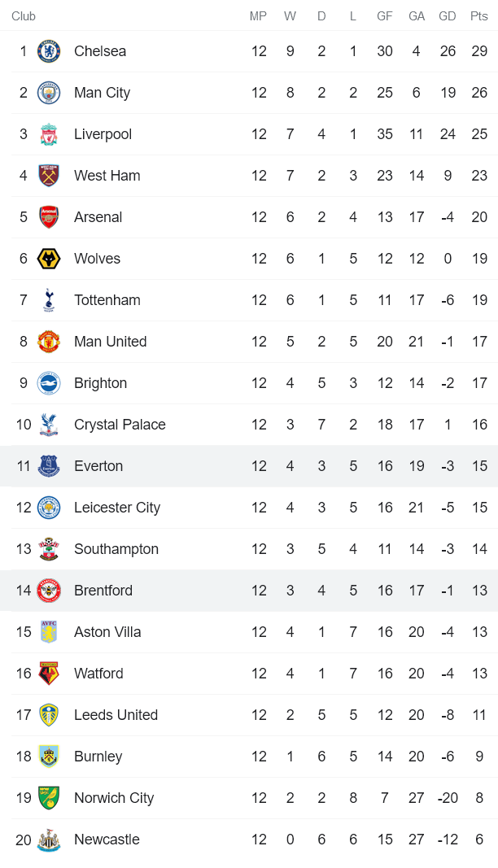Select the Norwich City crest
498x868 pixels.
(x=49, y=798)
